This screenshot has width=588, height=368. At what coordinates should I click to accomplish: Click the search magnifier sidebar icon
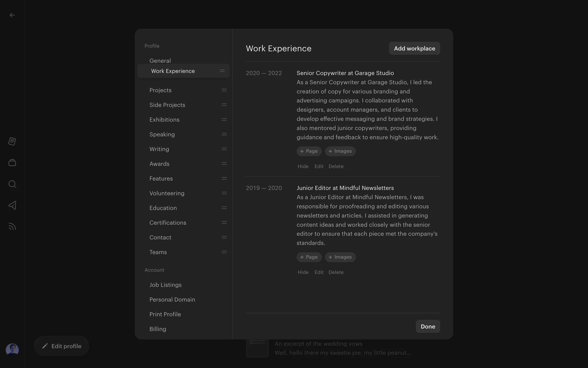pos(12,184)
